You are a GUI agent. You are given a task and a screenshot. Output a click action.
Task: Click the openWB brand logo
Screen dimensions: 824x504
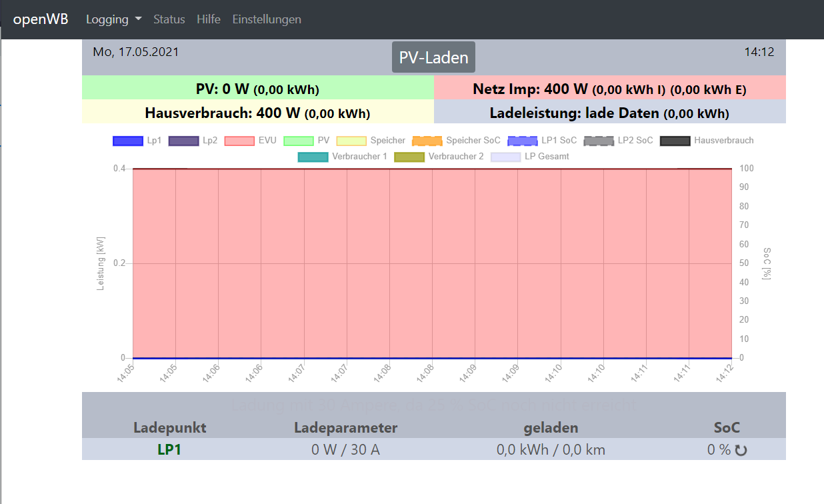(41, 19)
